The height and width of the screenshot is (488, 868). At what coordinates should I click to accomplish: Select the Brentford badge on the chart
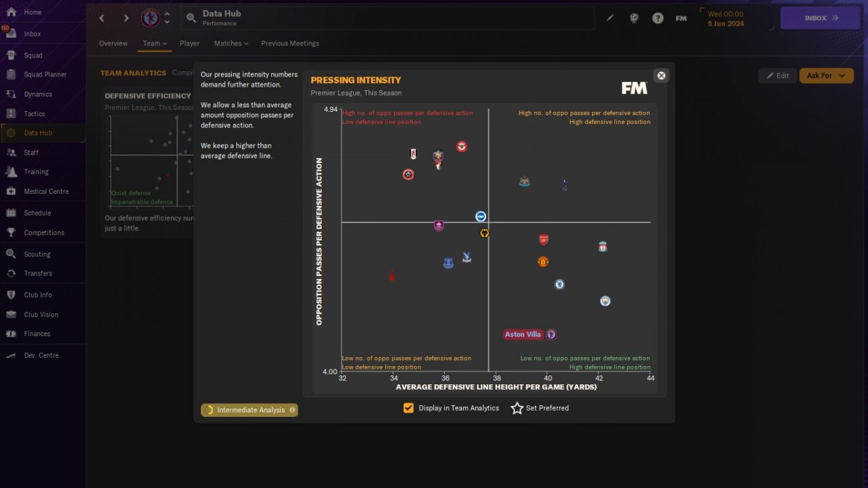[462, 146]
